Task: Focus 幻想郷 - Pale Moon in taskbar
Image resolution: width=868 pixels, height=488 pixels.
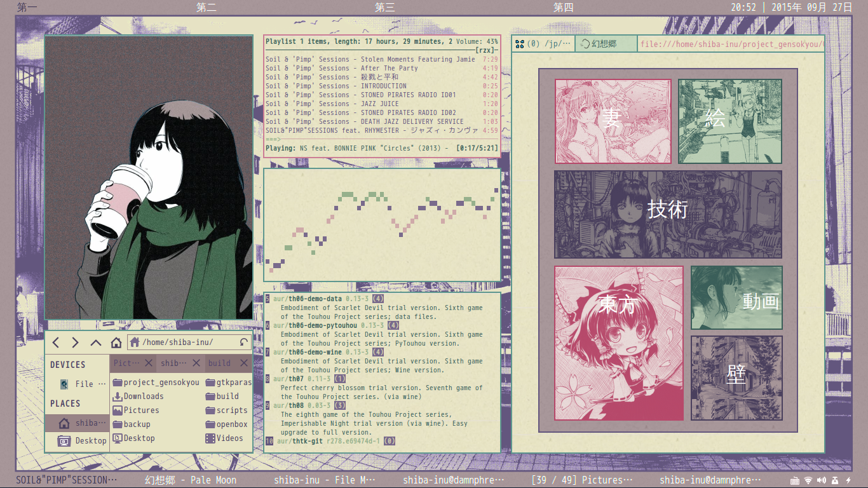Action: coord(191,480)
